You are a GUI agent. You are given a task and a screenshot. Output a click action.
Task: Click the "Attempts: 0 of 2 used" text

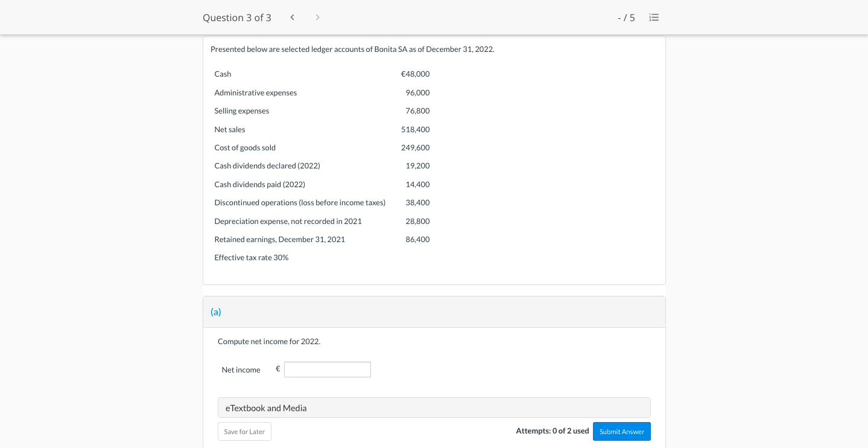552,430
